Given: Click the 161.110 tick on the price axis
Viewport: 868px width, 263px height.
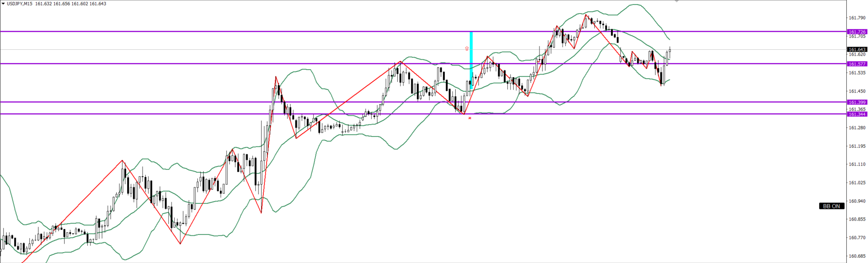Looking at the screenshot, I should tap(857, 164).
